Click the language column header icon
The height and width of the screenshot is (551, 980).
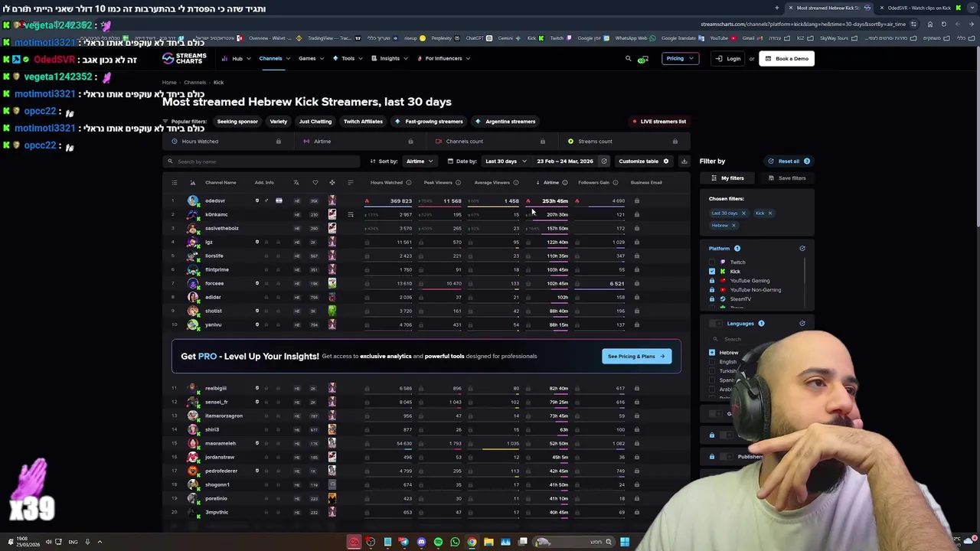[296, 182]
